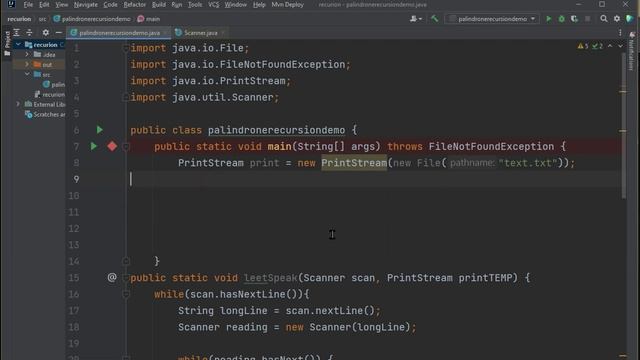
Task: Go to previous highlighted error arrow
Action: point(610,46)
